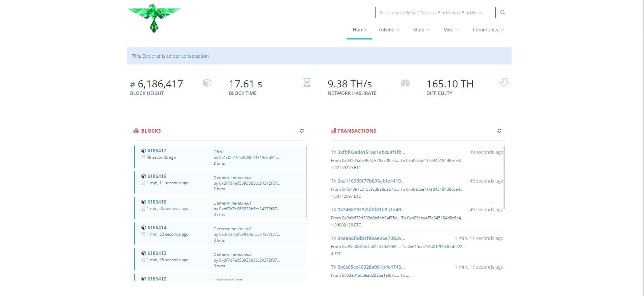Open transaction 0xaa56f3db1febae26a70b39
Viewport: 644px width, 296px height.
(x=371, y=238)
